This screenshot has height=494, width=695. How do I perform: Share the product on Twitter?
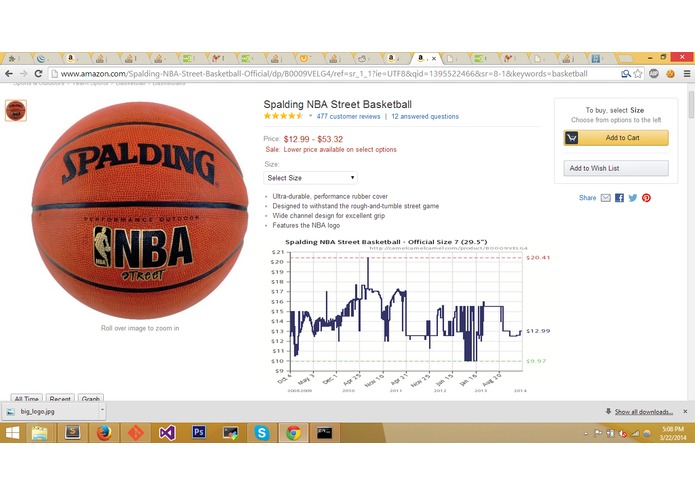[633, 198]
